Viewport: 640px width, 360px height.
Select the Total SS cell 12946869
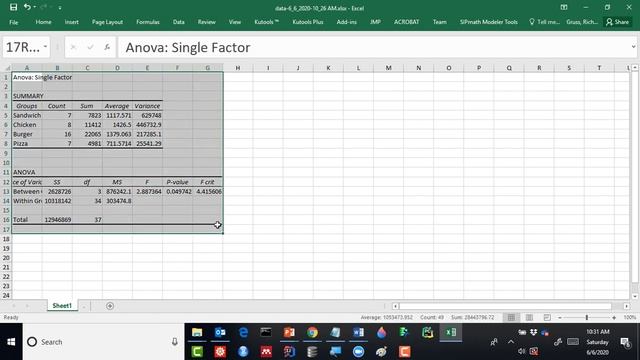pyautogui.click(x=57, y=219)
